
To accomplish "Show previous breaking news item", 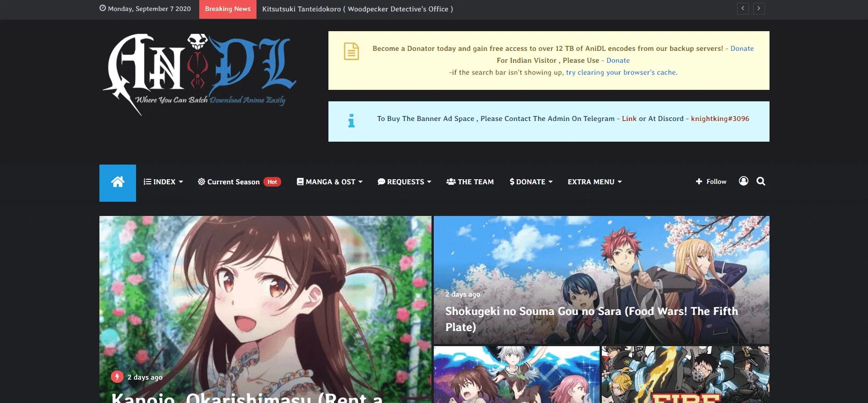I will tap(743, 8).
